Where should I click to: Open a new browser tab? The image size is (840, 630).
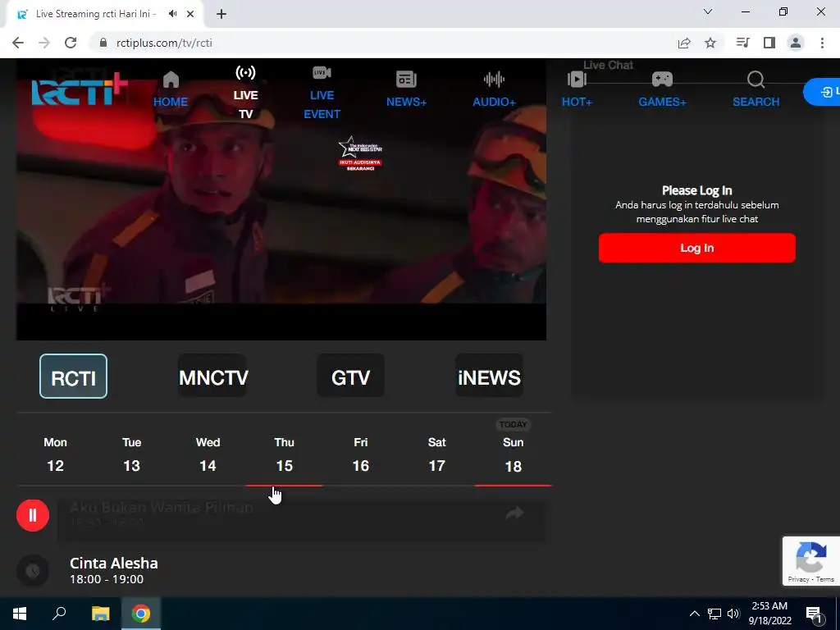[x=221, y=15]
